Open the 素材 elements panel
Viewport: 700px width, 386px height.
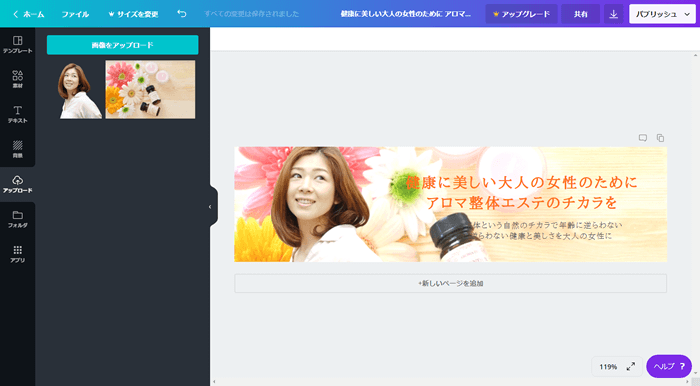coord(17,79)
